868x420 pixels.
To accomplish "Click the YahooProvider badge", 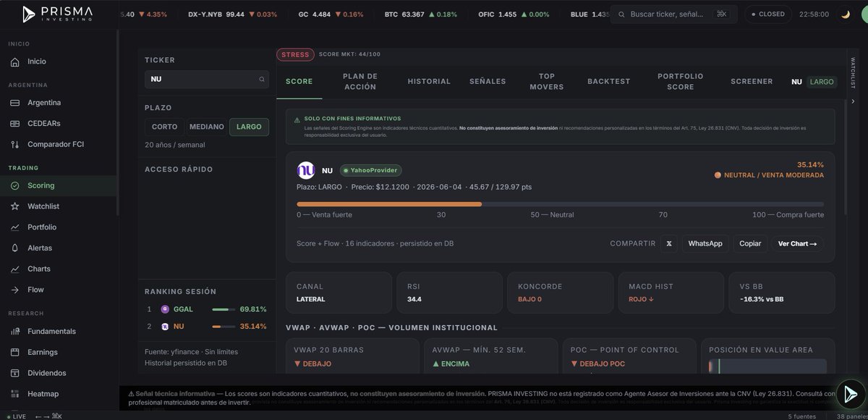I will [x=370, y=170].
